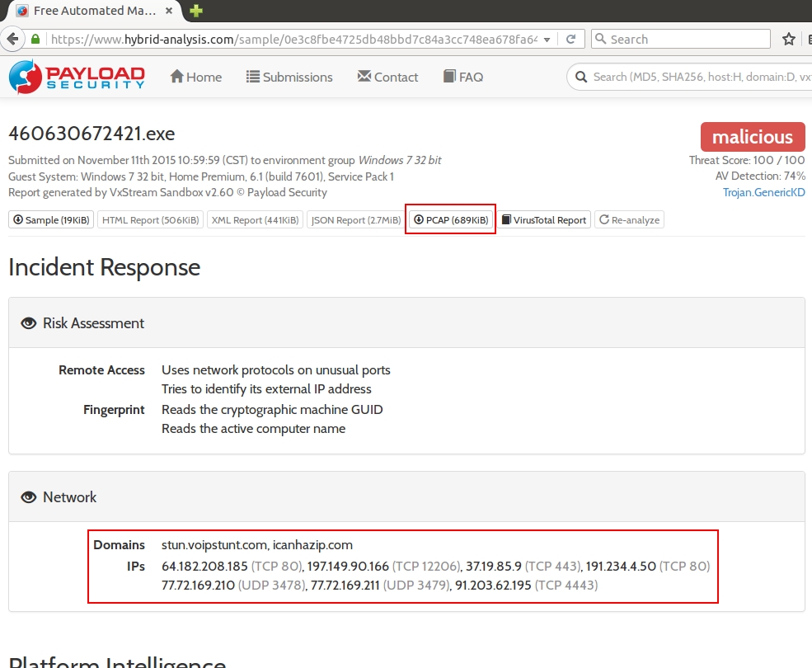812x668 pixels.
Task: Click the 'Guest System: Windows 7 32 bit' line
Action: click(201, 176)
